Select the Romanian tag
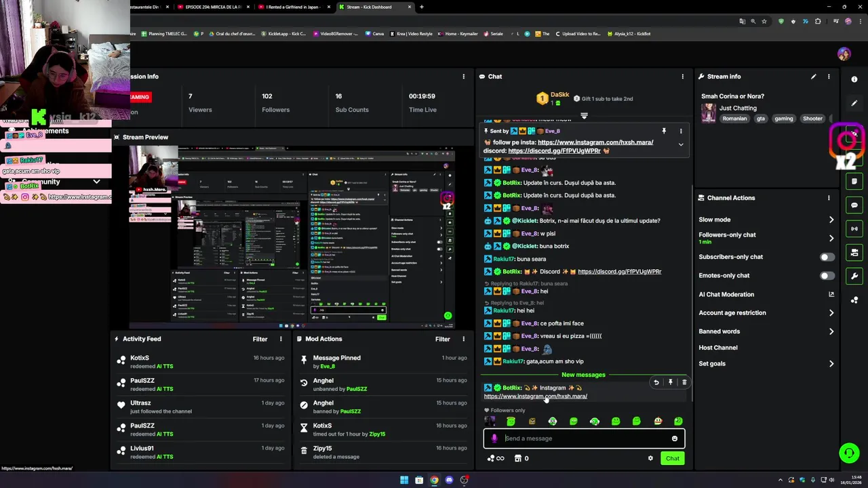The height and width of the screenshot is (488, 868). 734,119
